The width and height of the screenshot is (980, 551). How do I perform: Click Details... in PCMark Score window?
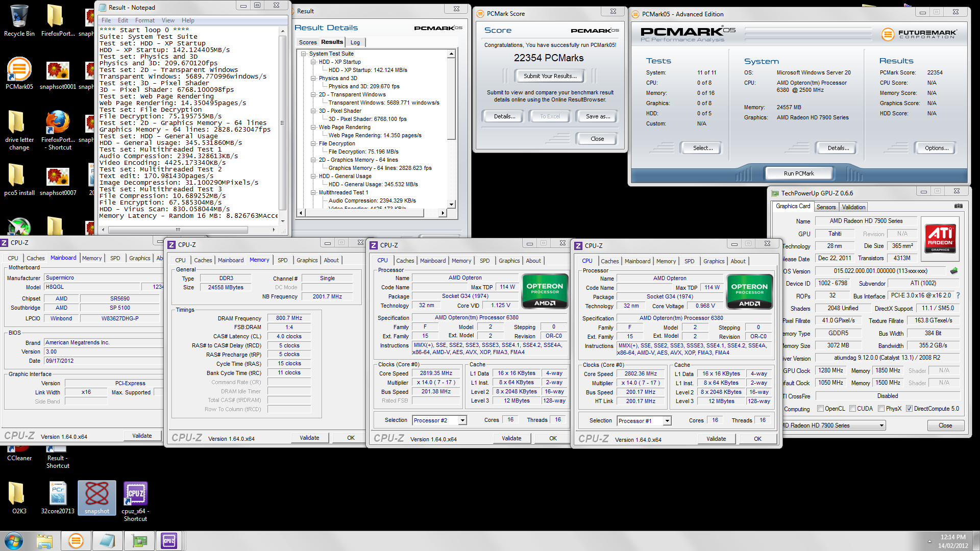(x=504, y=116)
